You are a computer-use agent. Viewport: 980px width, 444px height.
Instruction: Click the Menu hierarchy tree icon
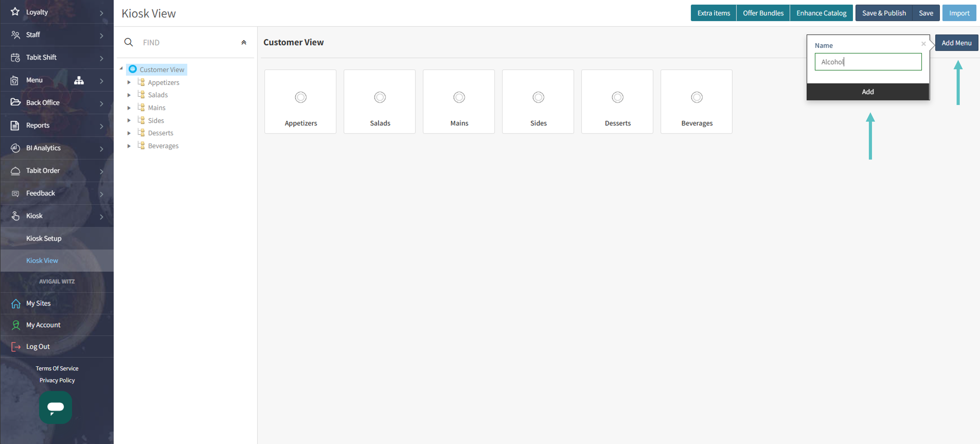pyautogui.click(x=79, y=80)
